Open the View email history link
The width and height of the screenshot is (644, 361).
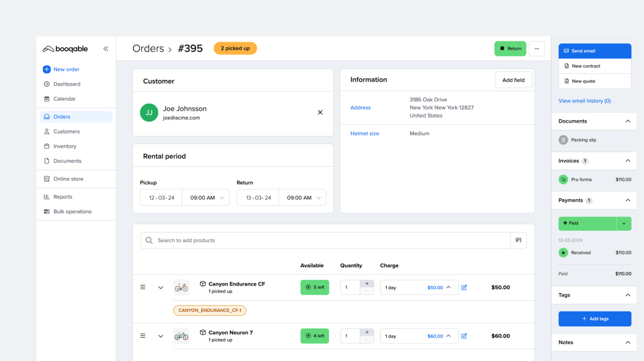point(584,101)
